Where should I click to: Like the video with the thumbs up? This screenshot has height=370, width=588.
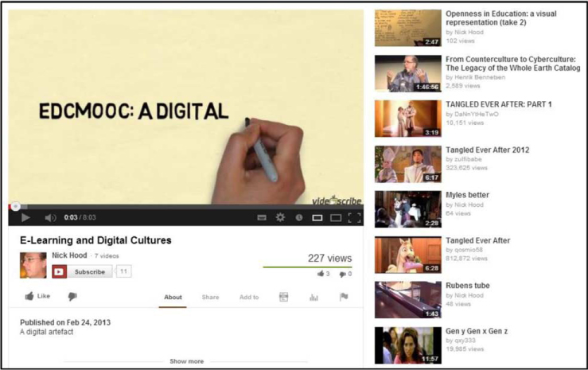pyautogui.click(x=37, y=297)
